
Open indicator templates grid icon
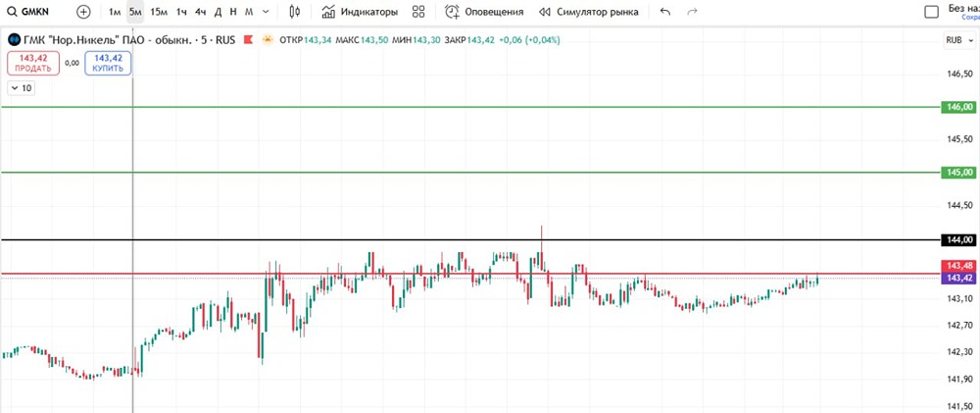418,11
